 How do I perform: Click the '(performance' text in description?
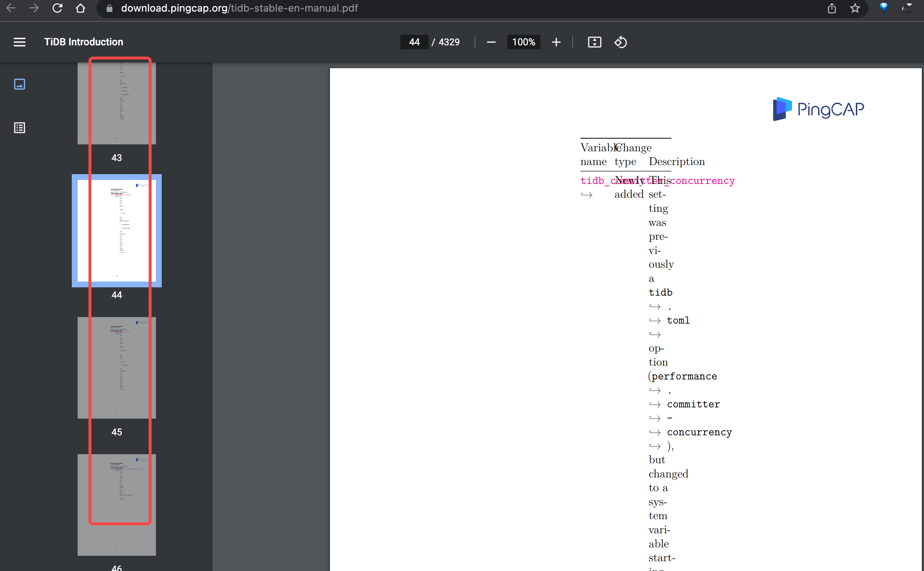683,376
